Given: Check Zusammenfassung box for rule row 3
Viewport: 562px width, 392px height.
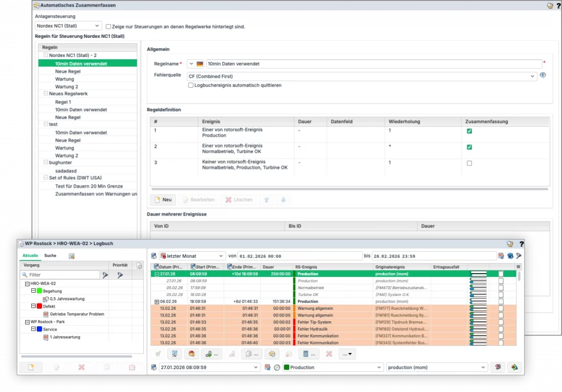Looking at the screenshot, I should [469, 163].
